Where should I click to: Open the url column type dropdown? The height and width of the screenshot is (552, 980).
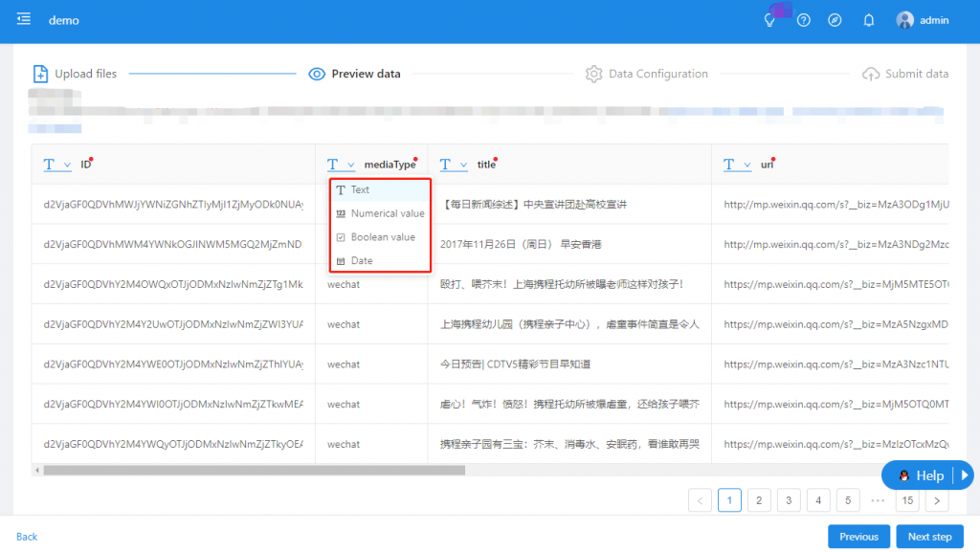[x=737, y=165]
